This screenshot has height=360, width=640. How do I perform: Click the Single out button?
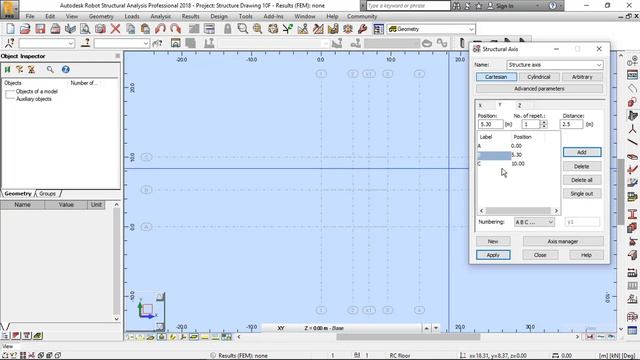tap(582, 194)
